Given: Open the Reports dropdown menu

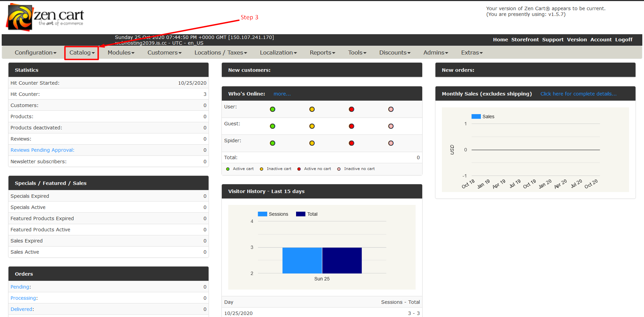Looking at the screenshot, I should pos(323,52).
